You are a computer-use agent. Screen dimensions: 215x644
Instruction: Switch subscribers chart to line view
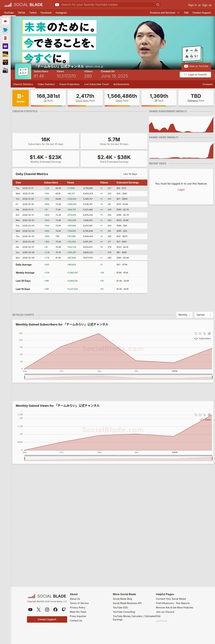click(204, 334)
